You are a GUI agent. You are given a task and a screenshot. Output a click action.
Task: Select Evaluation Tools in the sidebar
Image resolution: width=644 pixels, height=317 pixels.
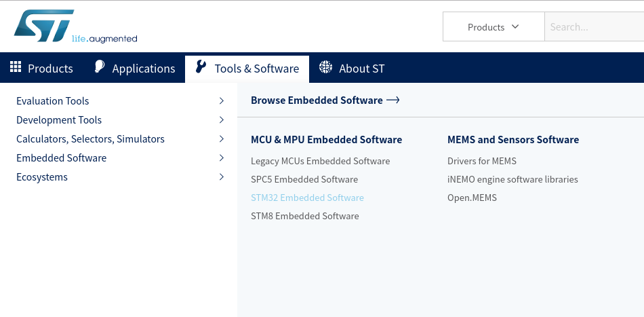tap(53, 100)
